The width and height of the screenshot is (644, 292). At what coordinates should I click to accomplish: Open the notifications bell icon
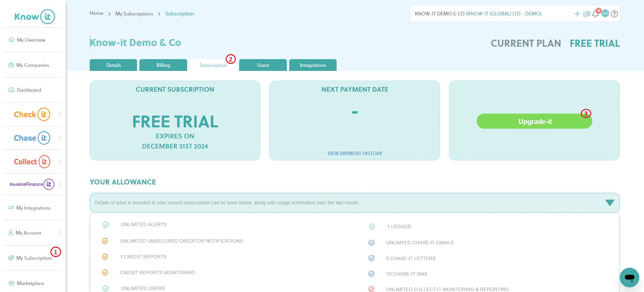click(x=595, y=14)
